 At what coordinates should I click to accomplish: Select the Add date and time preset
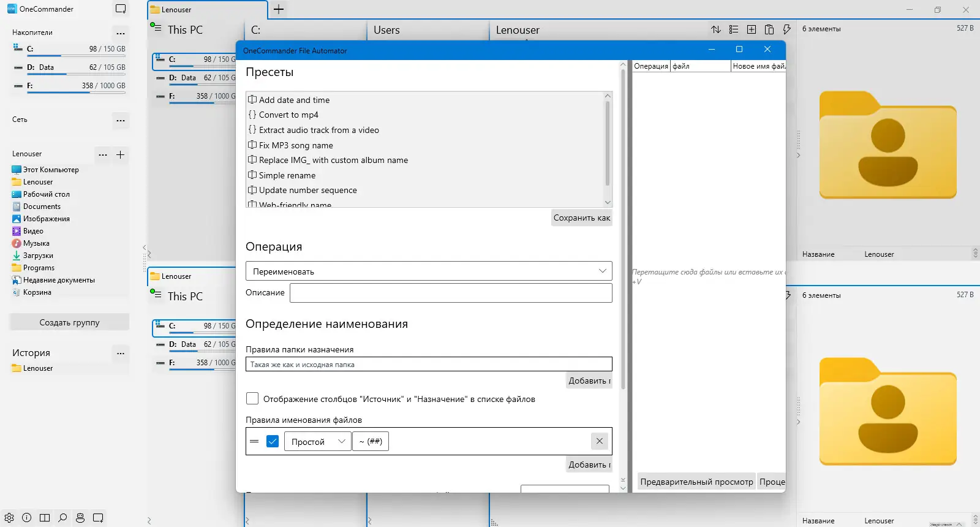click(294, 100)
